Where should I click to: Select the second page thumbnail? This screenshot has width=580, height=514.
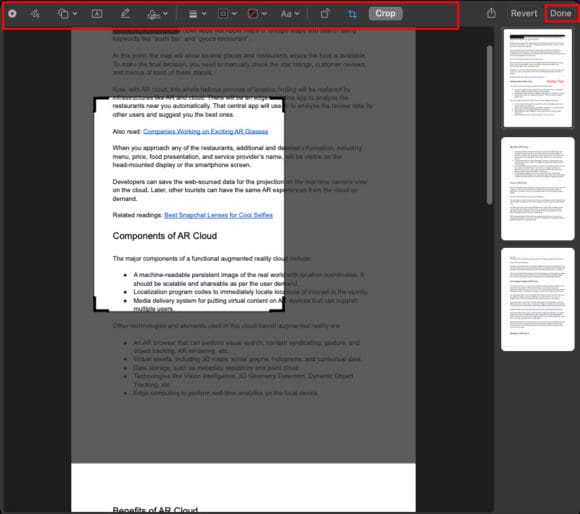tap(537, 189)
